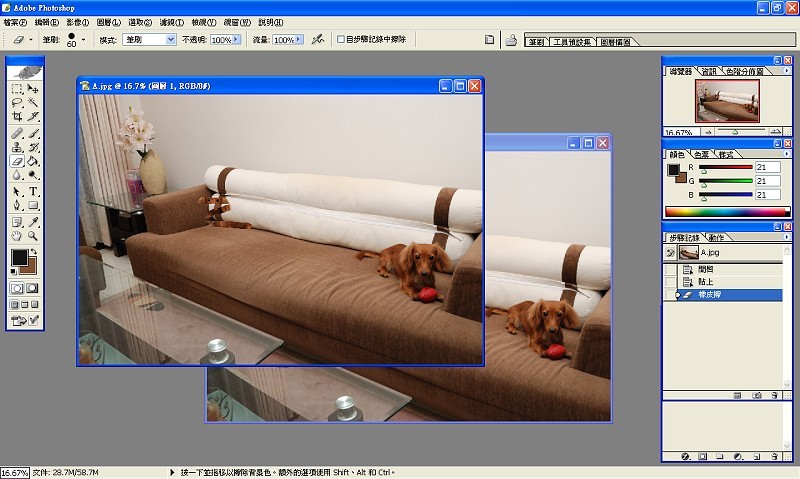Image resolution: width=800 pixels, height=479 pixels.
Task: Select the Healing Brush tool
Action: [17, 134]
